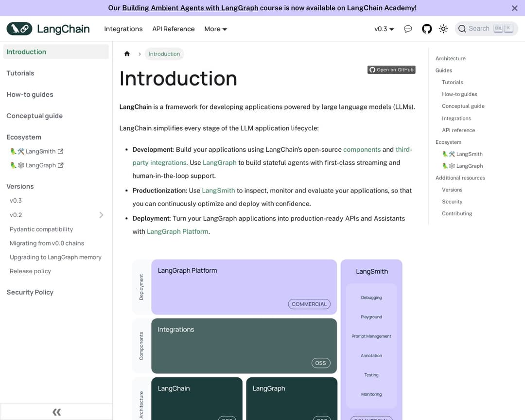Open How-to guides in left sidebar
The width and height of the screenshot is (525, 420).
30,94
